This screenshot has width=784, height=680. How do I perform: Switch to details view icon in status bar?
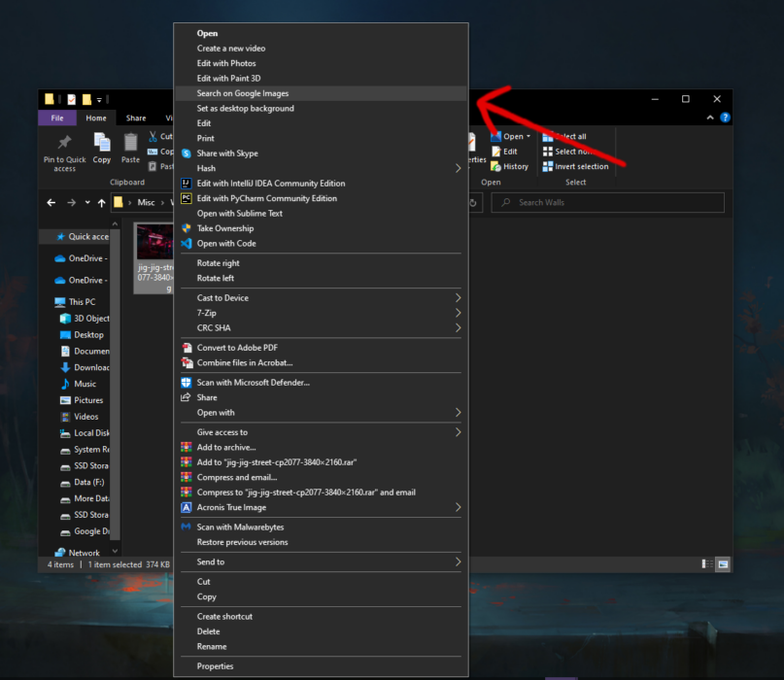[x=707, y=564]
